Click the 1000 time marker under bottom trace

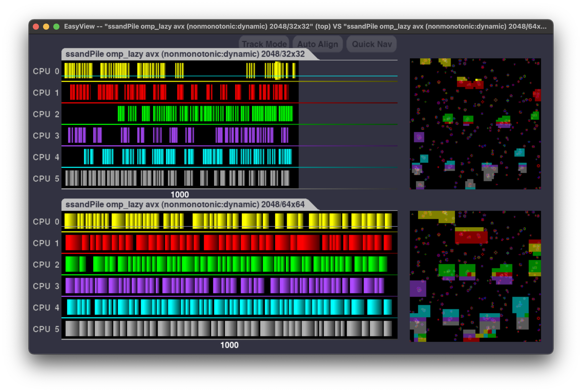tap(229, 345)
